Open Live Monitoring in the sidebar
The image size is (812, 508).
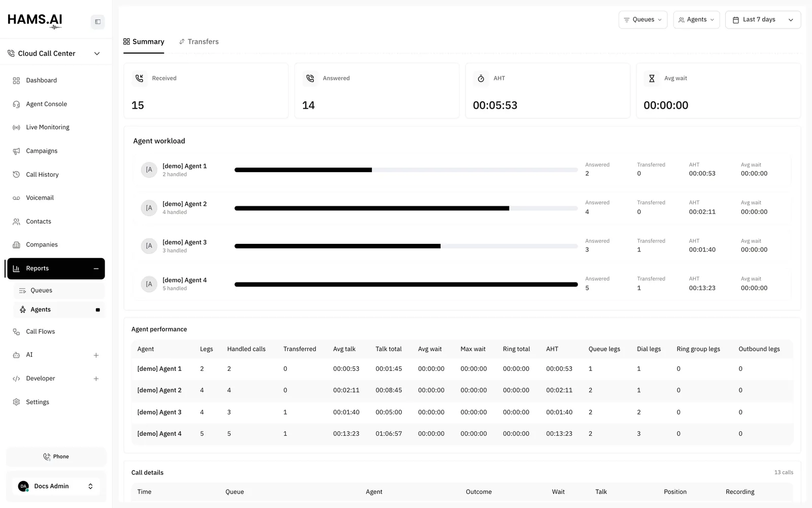(56, 128)
